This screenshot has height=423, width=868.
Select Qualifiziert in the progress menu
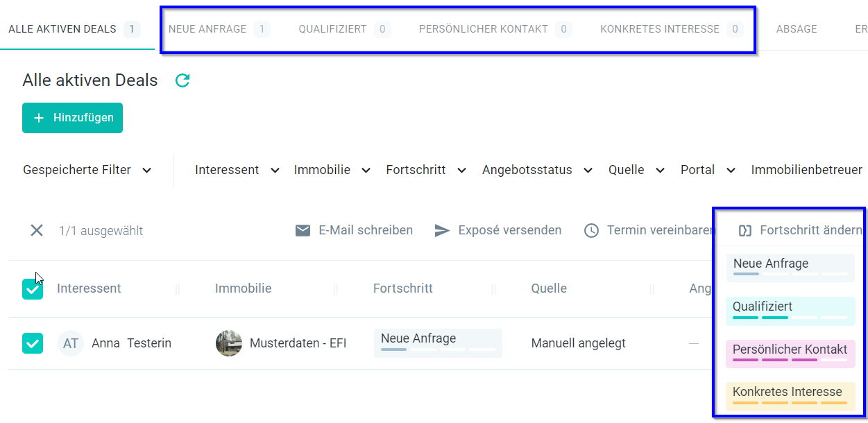(790, 310)
